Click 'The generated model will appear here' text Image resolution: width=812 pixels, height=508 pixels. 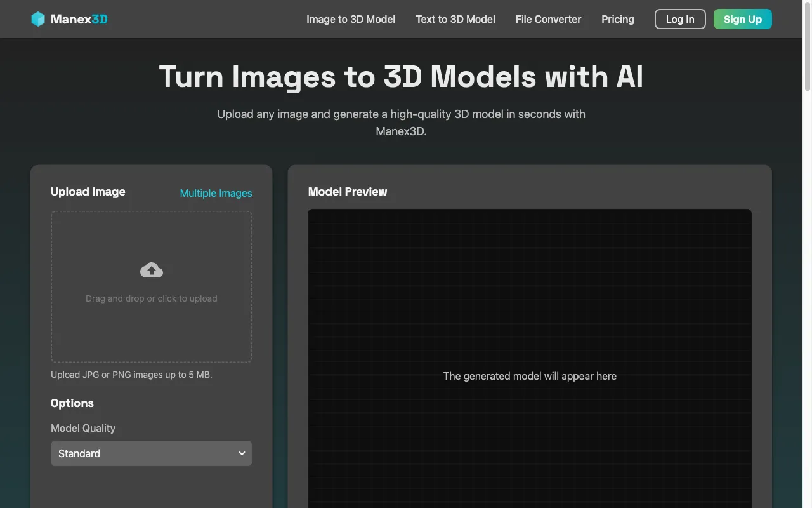point(530,376)
